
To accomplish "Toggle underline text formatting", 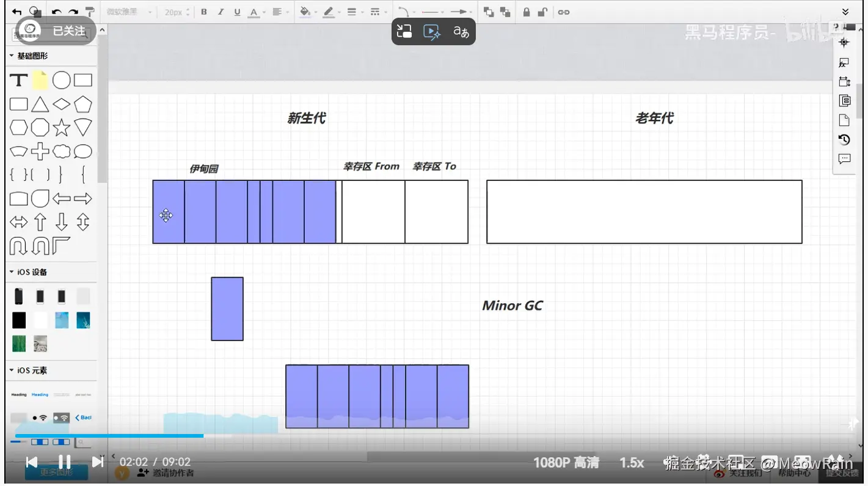I will pyautogui.click(x=236, y=11).
